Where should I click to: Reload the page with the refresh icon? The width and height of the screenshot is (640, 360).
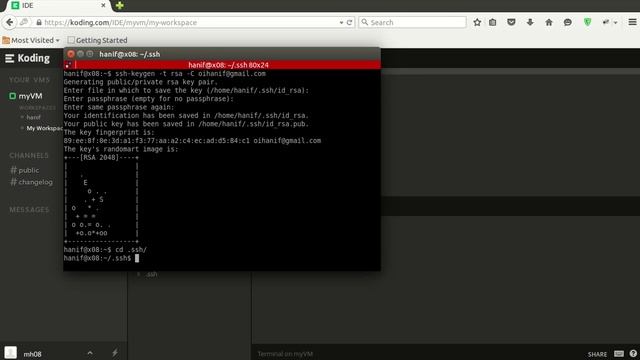pyautogui.click(x=349, y=22)
